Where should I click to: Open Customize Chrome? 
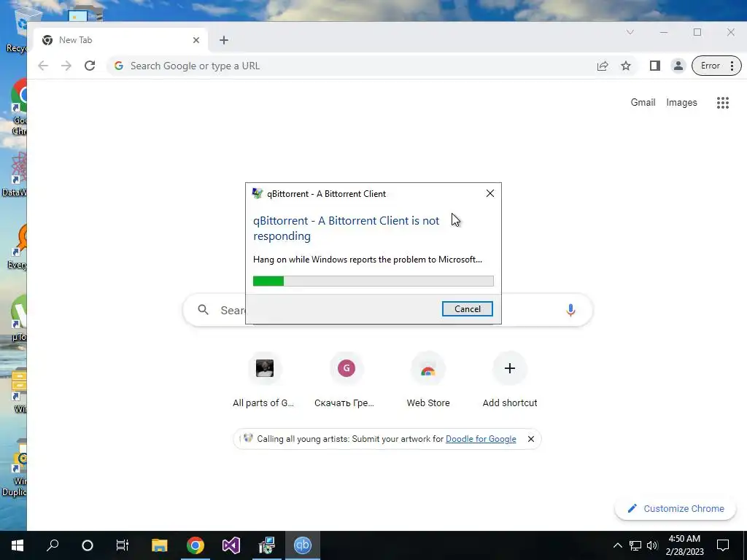point(676,508)
